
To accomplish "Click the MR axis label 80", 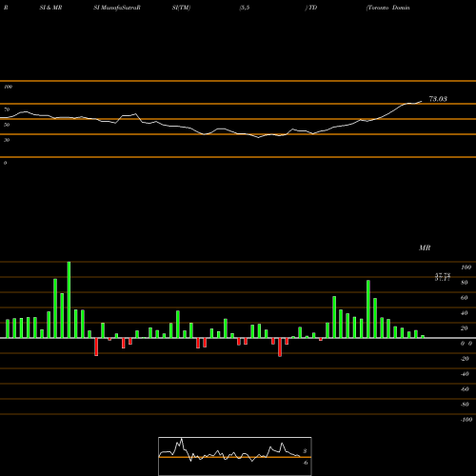I will pyautogui.click(x=465, y=283).
